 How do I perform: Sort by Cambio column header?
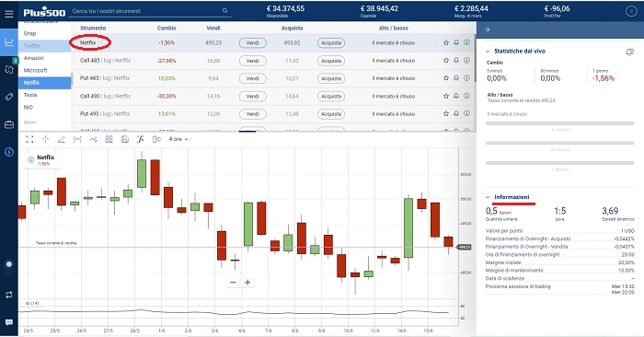tap(167, 28)
